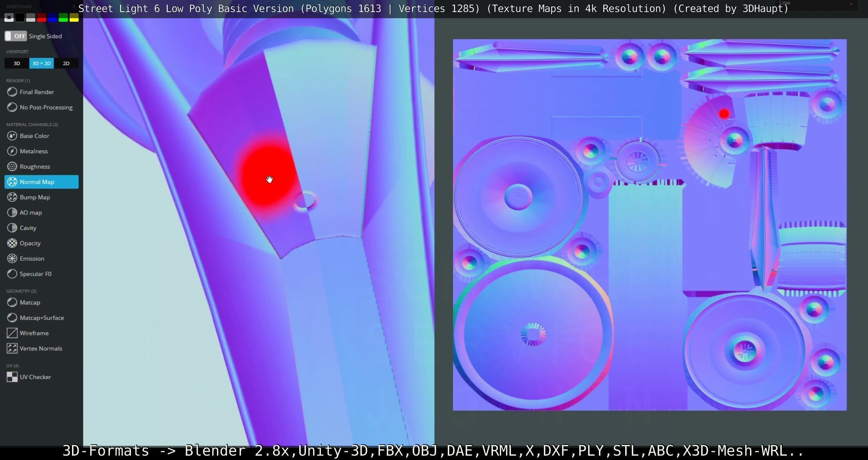This screenshot has width=868, height=460.
Task: Switch viewport to 3D only
Action: click(x=17, y=63)
